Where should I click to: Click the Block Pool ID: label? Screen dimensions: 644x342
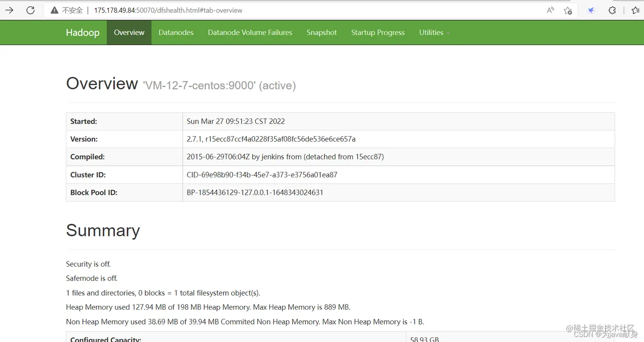pyautogui.click(x=94, y=193)
